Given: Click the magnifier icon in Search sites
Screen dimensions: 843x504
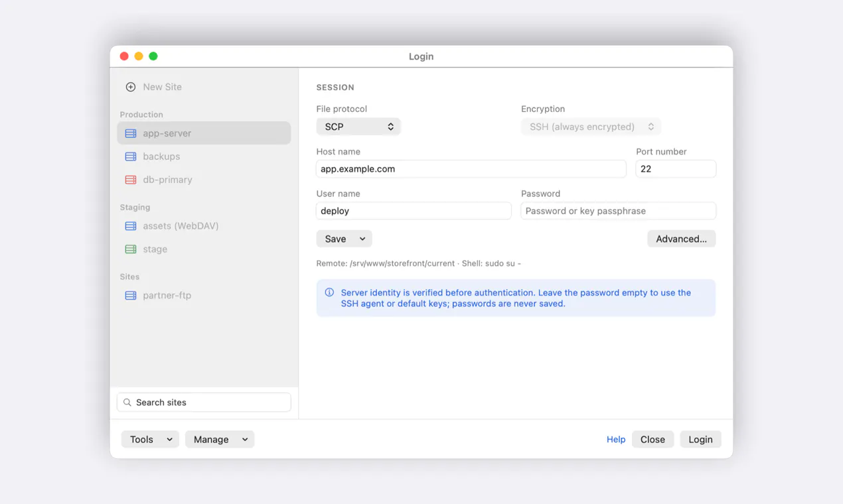Looking at the screenshot, I should (x=127, y=403).
